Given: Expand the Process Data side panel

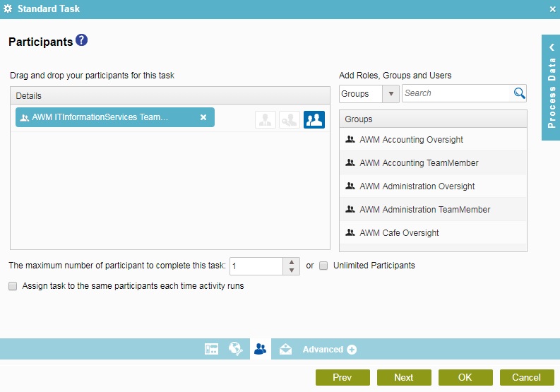Looking at the screenshot, I should [x=551, y=88].
